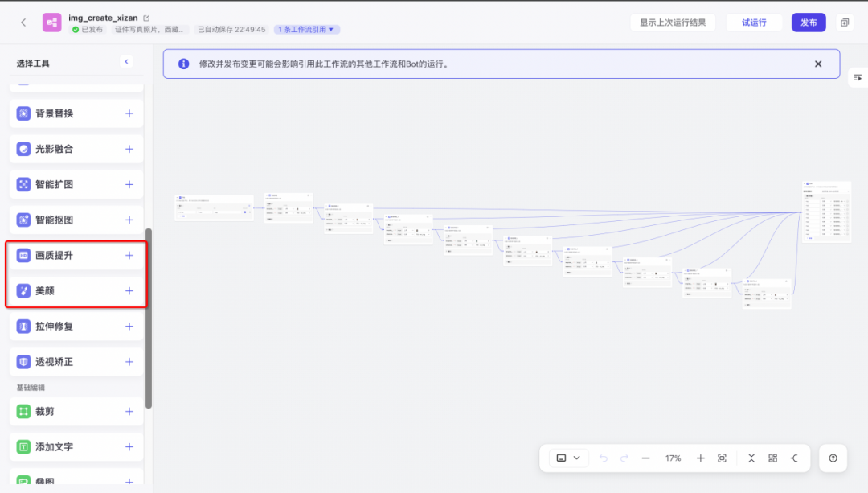Collapse the 选择工具 tool panel
The image size is (868, 493).
click(126, 61)
